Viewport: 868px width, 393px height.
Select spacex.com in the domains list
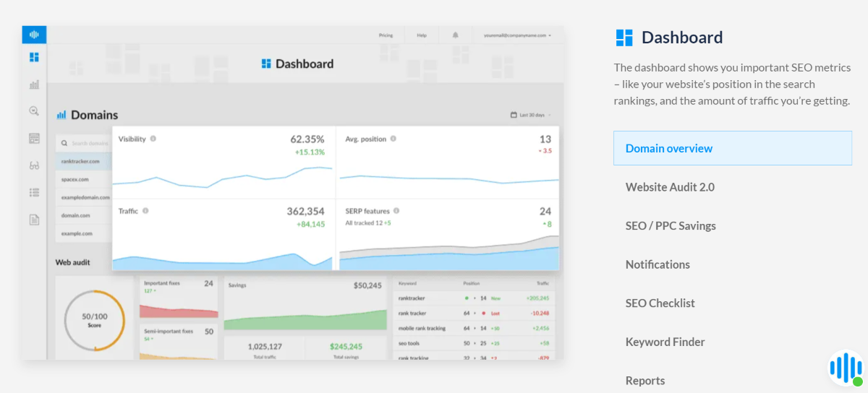(84, 179)
